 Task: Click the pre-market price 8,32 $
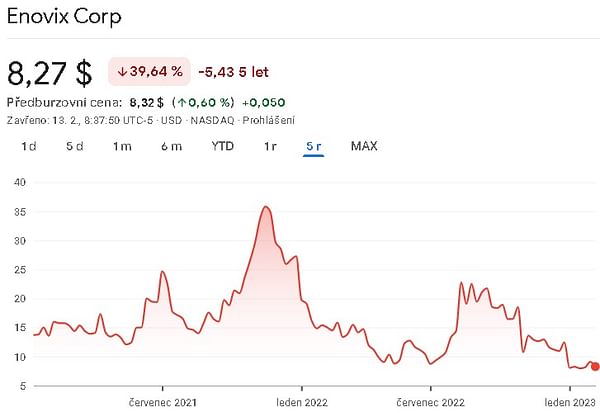147,103
